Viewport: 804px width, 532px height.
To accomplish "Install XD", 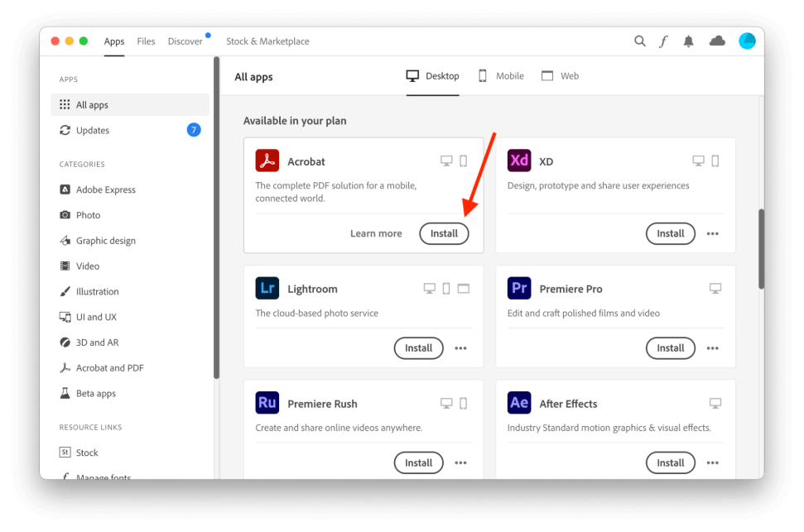I will 670,233.
